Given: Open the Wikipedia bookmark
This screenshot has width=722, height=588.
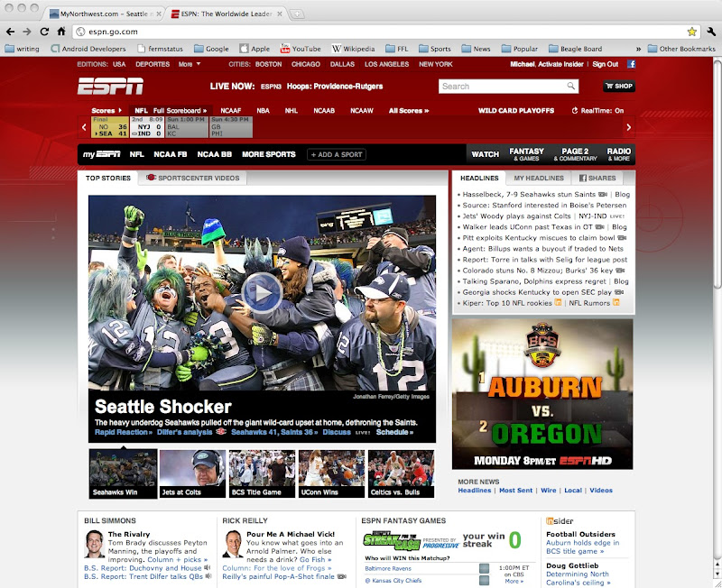Looking at the screenshot, I should 353,49.
